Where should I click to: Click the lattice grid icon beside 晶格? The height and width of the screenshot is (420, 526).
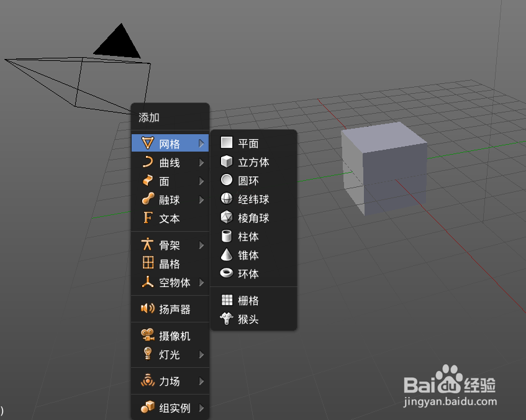(x=148, y=263)
